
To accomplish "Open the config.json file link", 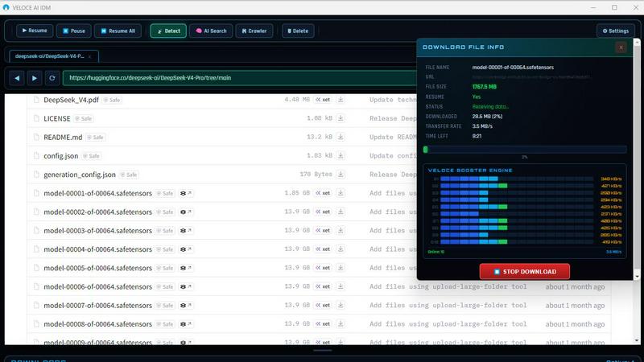I will click(61, 156).
